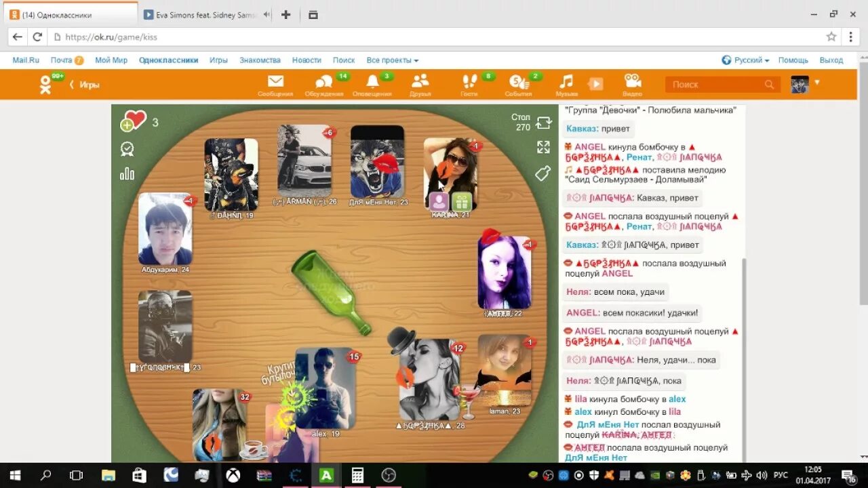Change table with the swap arrows icon
This screenshot has height=488, width=868.
pyautogui.click(x=544, y=123)
